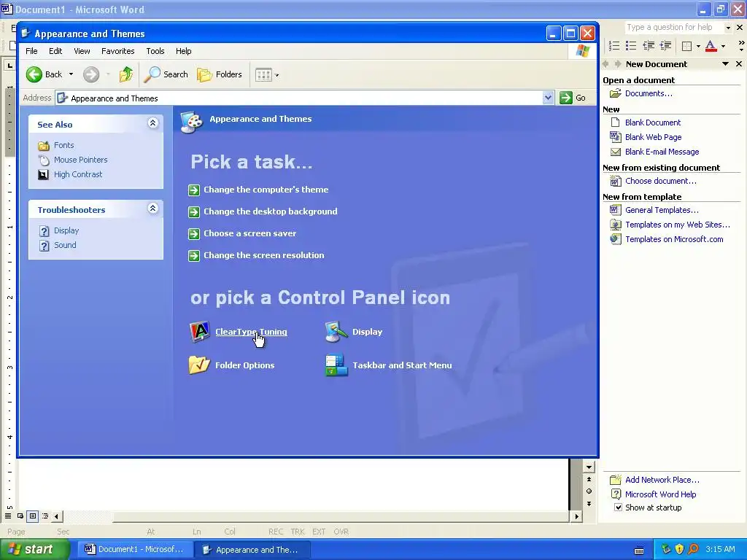This screenshot has width=747, height=560.
Task: Collapse the See Also panel
Action: pos(152,123)
